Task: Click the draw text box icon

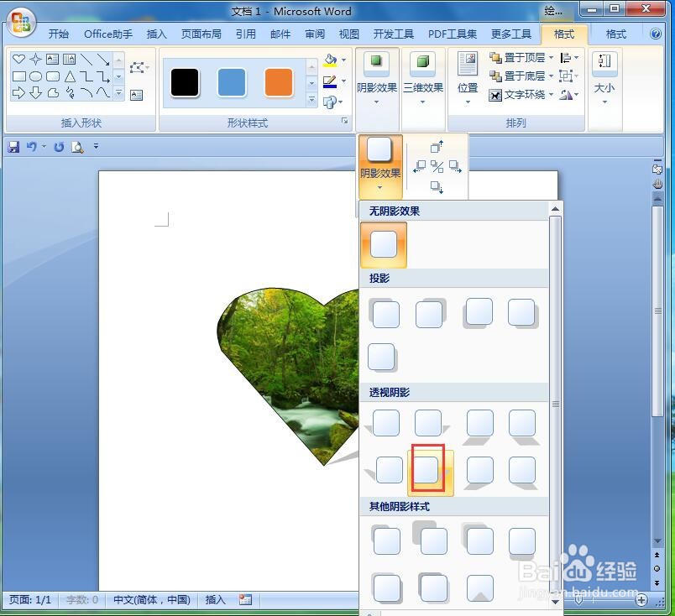Action: tap(137, 95)
